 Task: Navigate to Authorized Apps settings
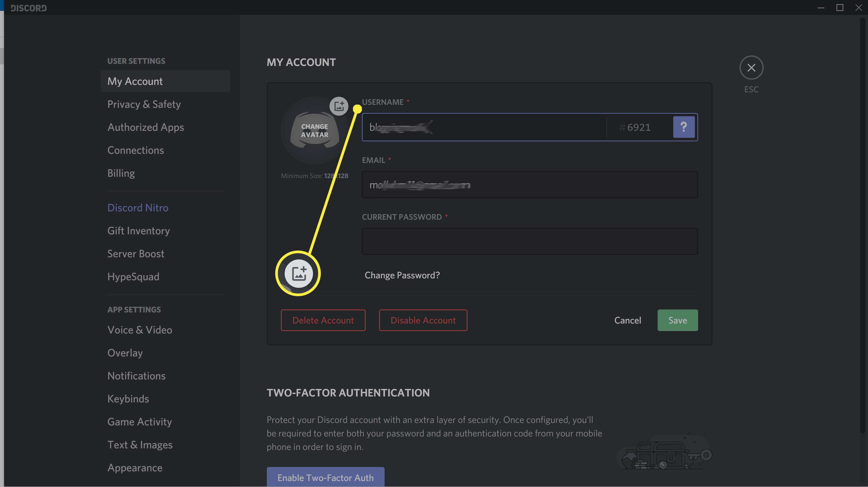coord(146,126)
